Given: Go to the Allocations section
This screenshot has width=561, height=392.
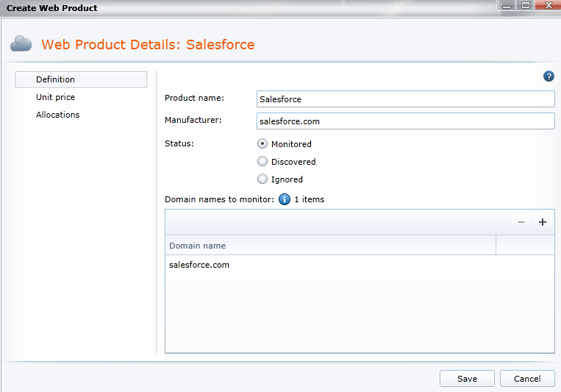Looking at the screenshot, I should 58,115.
